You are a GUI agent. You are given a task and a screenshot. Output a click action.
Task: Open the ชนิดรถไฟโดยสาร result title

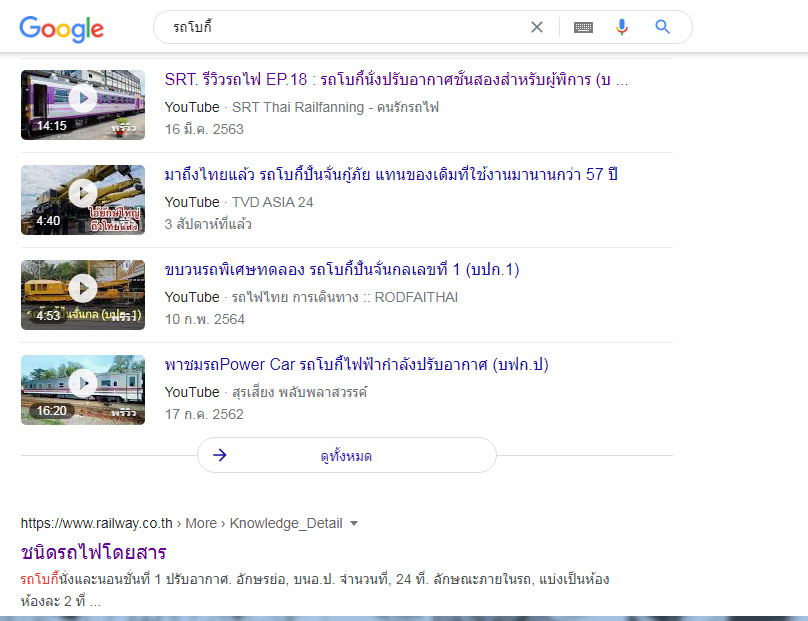pyautogui.click(x=93, y=553)
